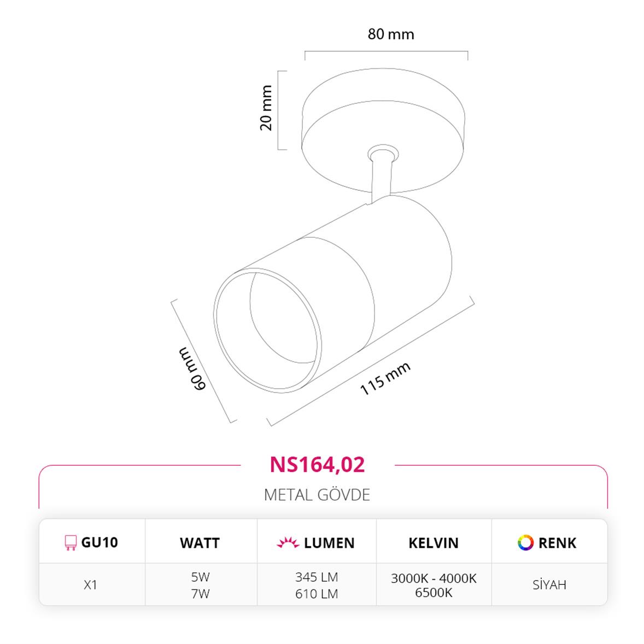Click the lumen sunburst icon
The height and width of the screenshot is (644, 644).
pos(288,543)
